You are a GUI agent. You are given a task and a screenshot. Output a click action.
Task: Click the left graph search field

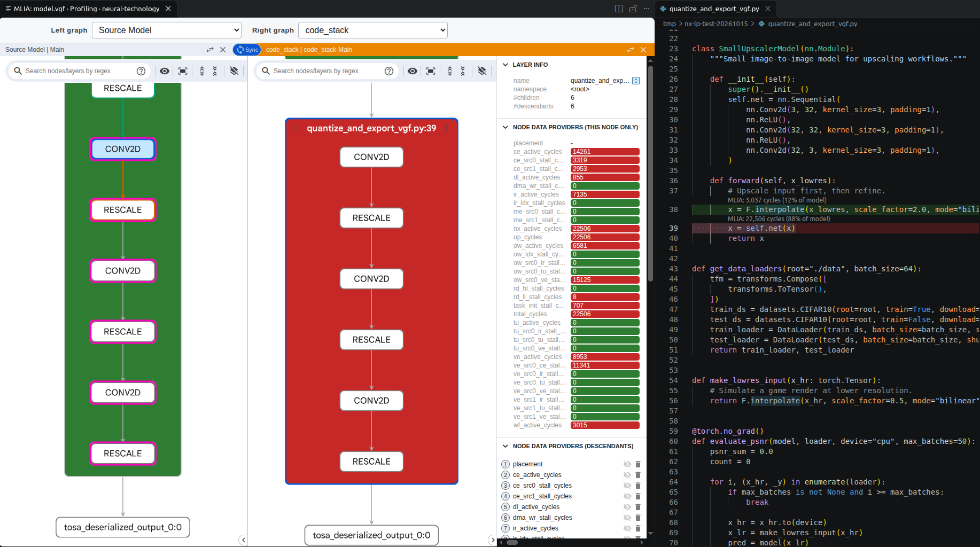[x=79, y=71]
